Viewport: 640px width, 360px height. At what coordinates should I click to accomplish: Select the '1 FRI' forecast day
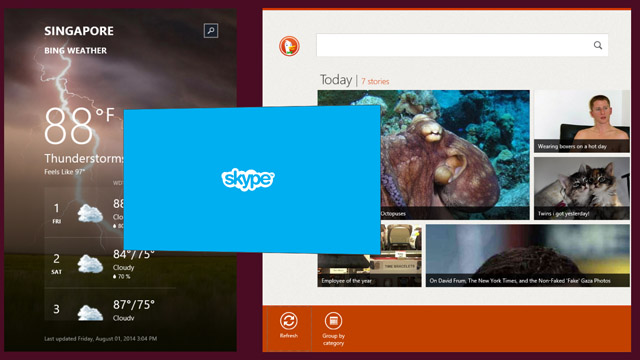56,213
